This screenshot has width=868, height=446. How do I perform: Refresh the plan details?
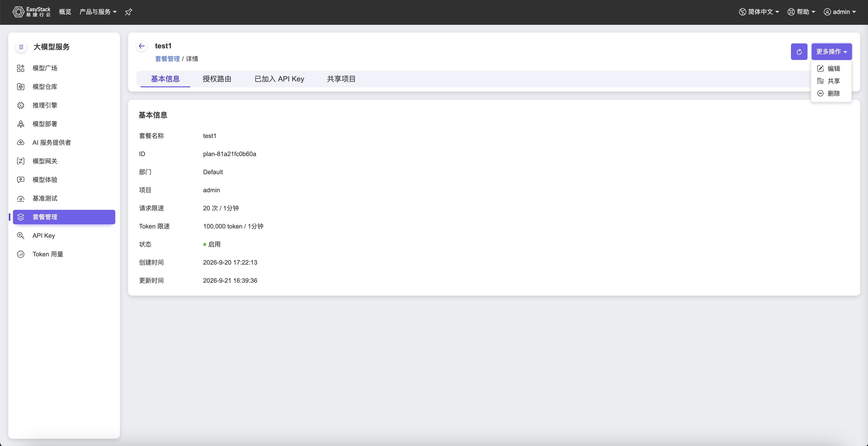coord(799,52)
